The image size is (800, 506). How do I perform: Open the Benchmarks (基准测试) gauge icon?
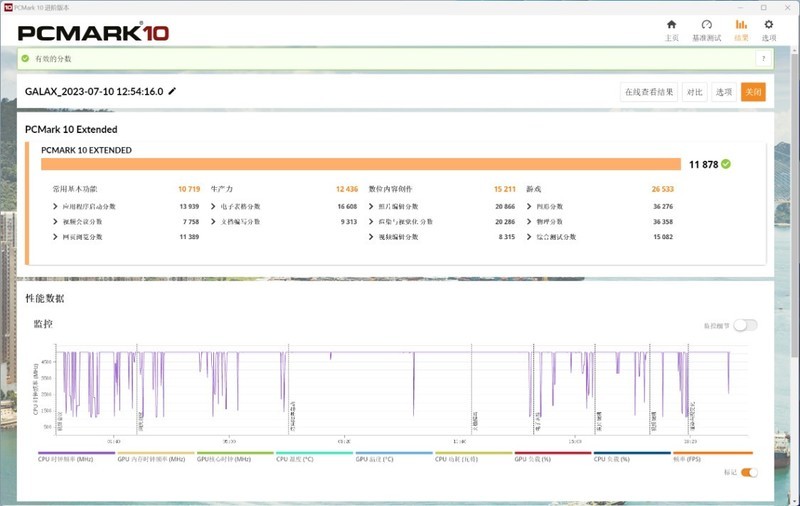(707, 29)
